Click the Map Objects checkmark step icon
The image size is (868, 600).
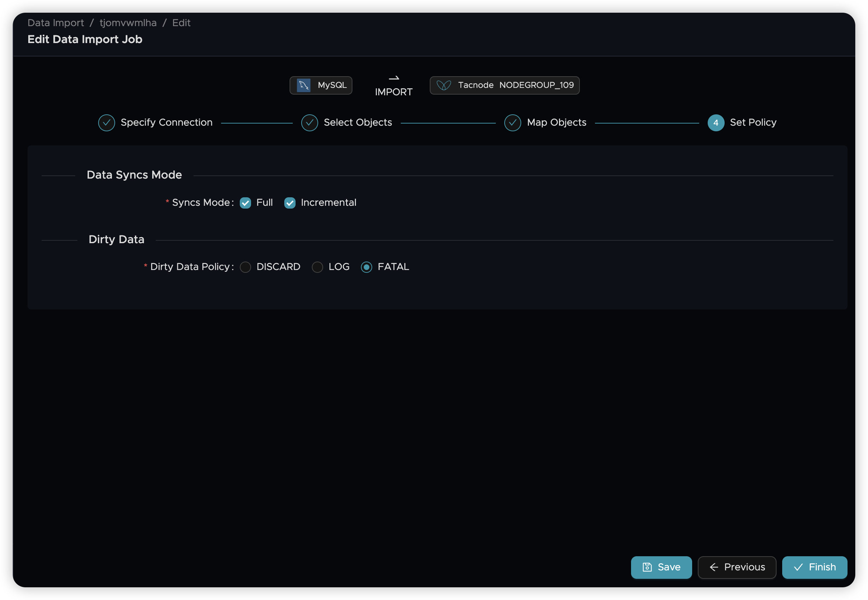[x=513, y=122]
